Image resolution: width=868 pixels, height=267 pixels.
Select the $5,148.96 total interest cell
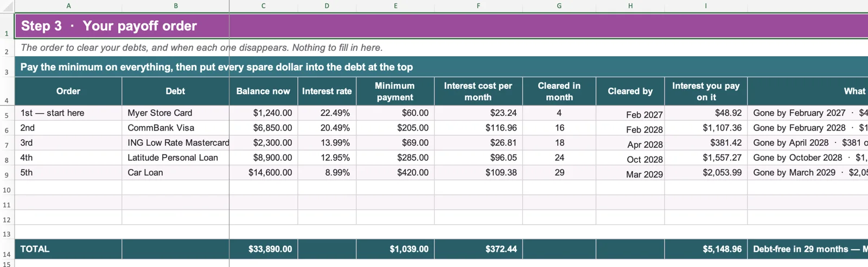[706, 249]
